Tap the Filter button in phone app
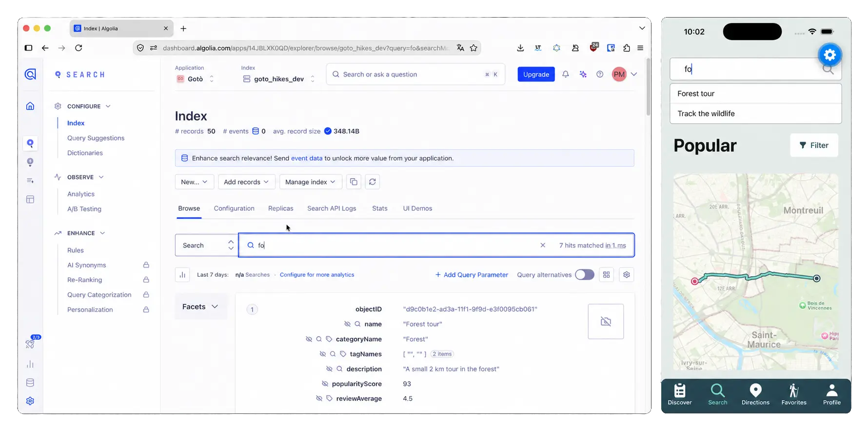Image resolution: width=868 pixels, height=431 pixels. point(814,145)
